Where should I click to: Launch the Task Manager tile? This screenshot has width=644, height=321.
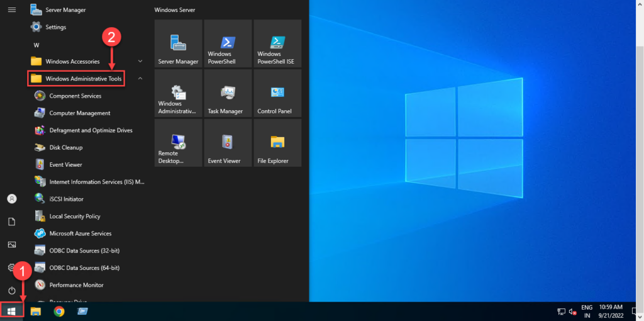coord(228,93)
